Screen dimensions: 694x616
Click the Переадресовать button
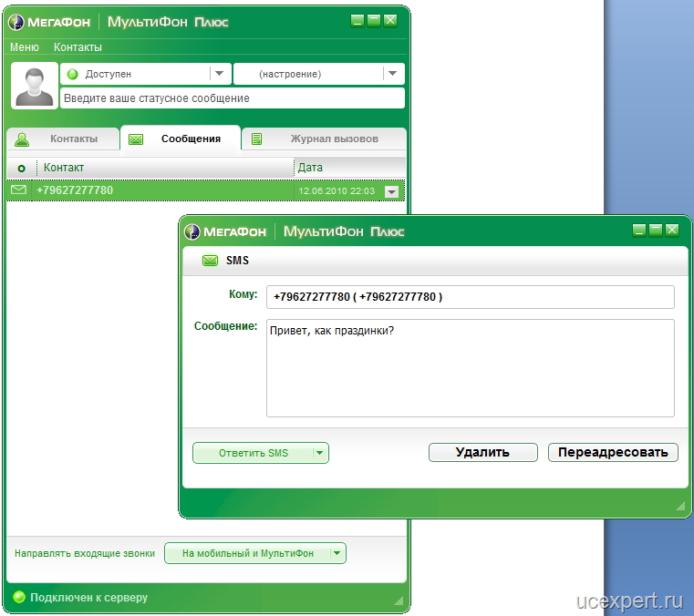point(613,452)
